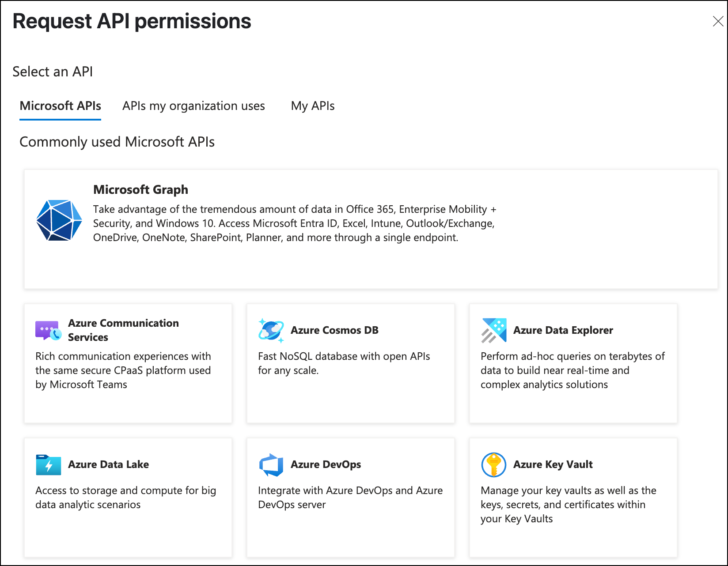This screenshot has height=566, width=728.
Task: Click the Key Vault card description text
Action: [568, 505]
